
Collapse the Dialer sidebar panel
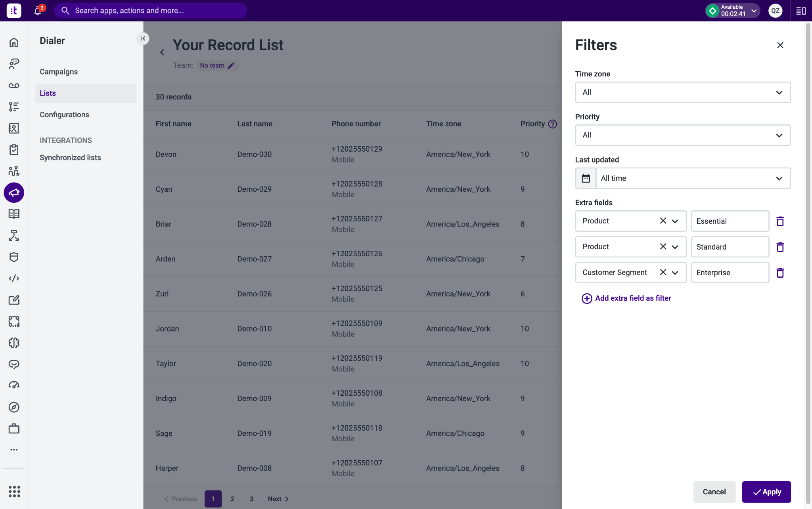[x=143, y=38]
